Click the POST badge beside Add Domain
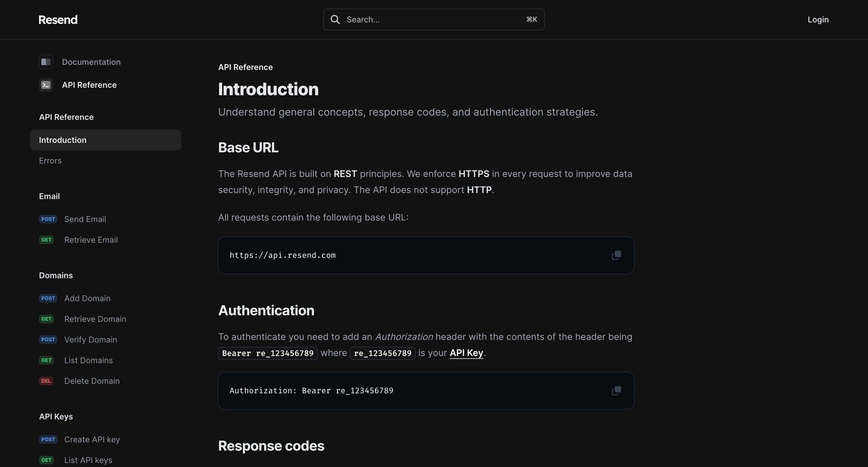Screen dimensions: 868x467 tap(48, 298)
